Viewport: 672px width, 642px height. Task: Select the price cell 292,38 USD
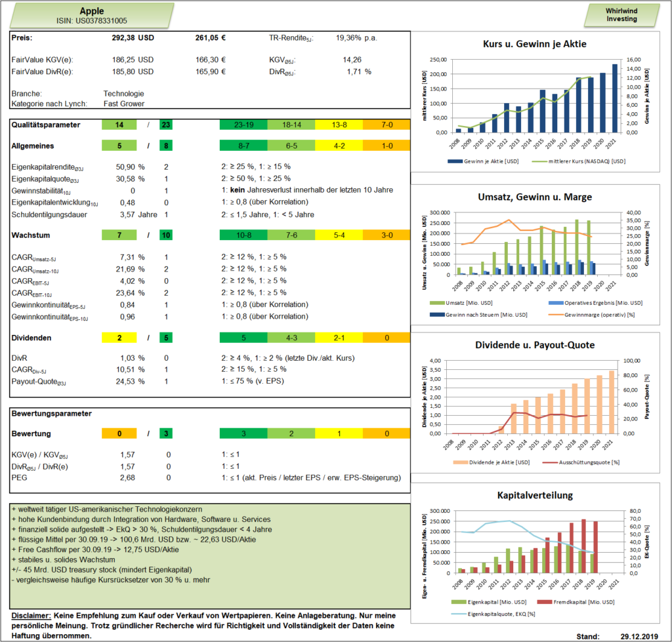[133, 37]
